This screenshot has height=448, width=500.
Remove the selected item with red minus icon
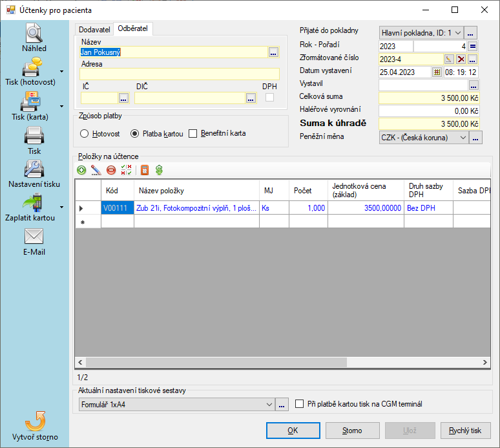pyautogui.click(x=111, y=170)
